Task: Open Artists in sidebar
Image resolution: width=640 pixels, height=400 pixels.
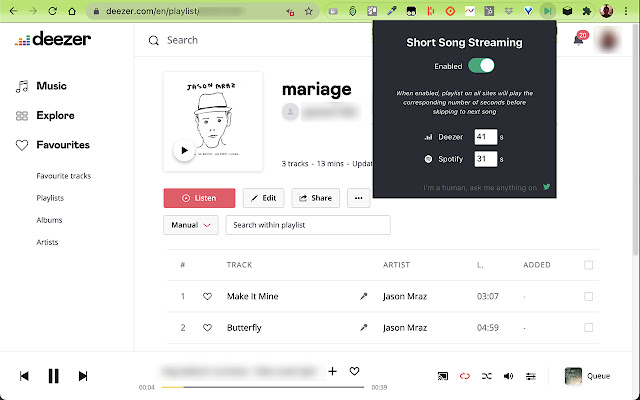Action: (x=47, y=242)
